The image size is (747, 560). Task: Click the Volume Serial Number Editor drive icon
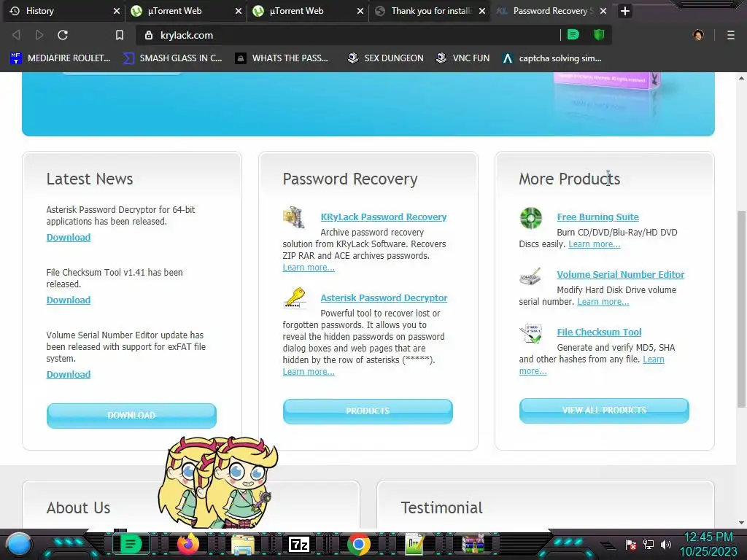531,276
